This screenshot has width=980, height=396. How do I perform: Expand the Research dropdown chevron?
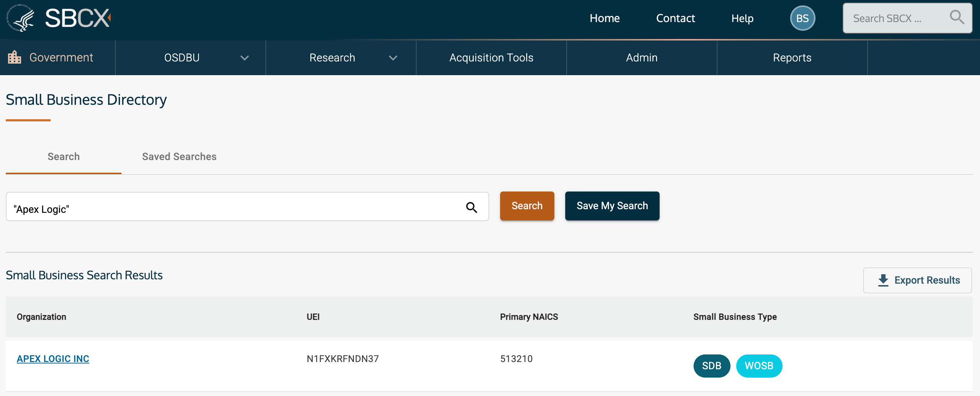393,58
